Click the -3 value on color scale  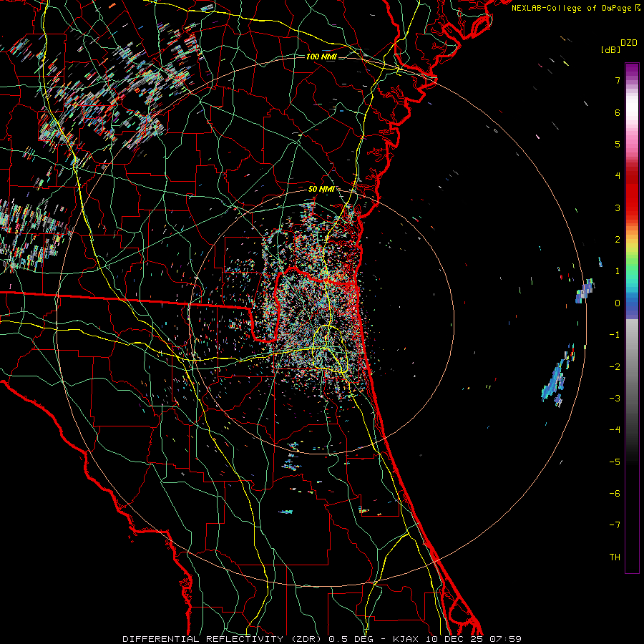click(615, 399)
